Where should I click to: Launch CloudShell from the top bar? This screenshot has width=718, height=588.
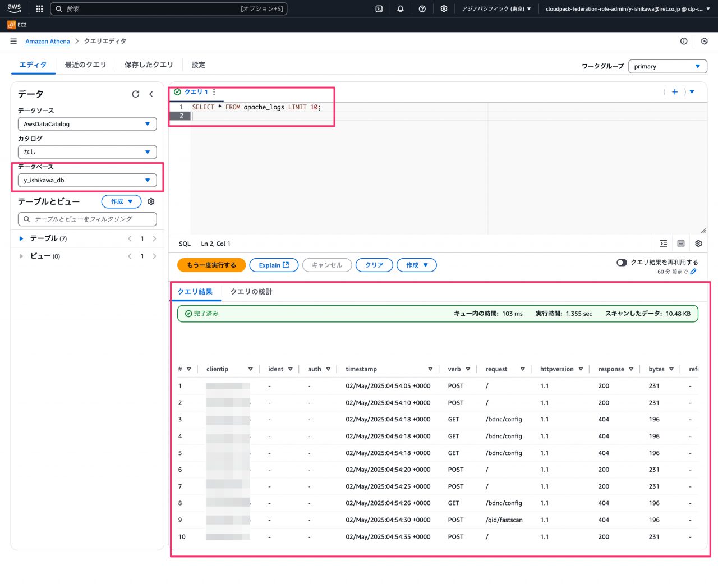coord(379,8)
